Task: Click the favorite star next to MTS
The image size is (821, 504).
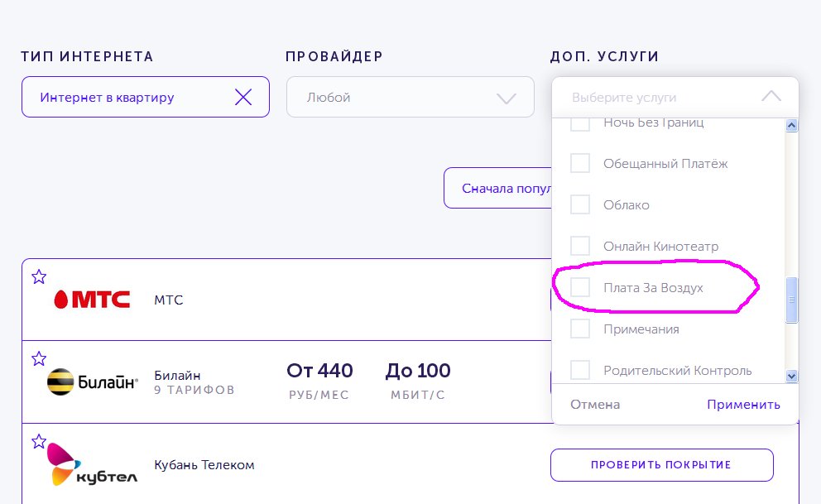Action: [x=38, y=276]
